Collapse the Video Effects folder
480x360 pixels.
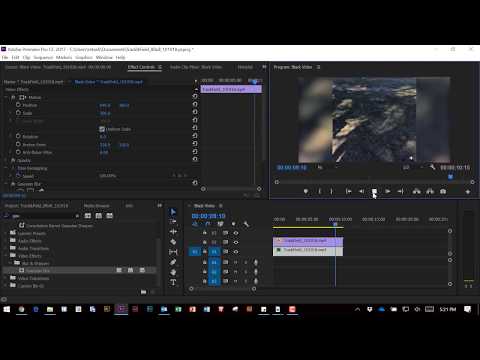[x=6, y=256]
